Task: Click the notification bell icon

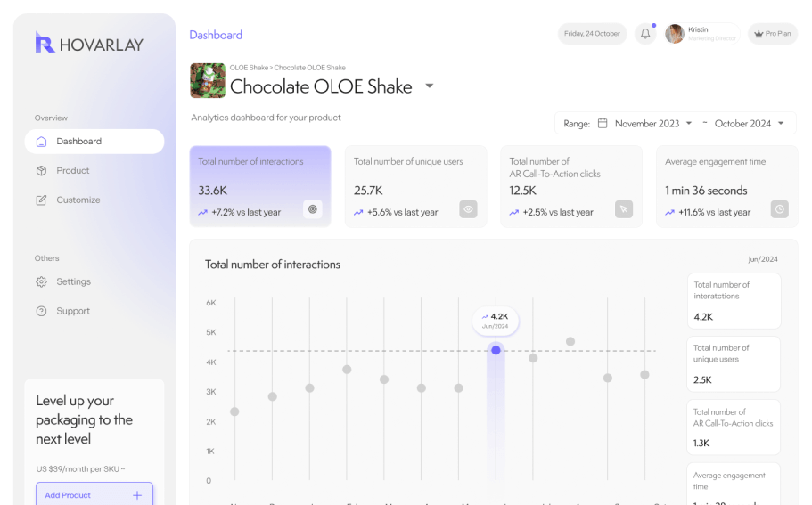Action: coord(645,34)
